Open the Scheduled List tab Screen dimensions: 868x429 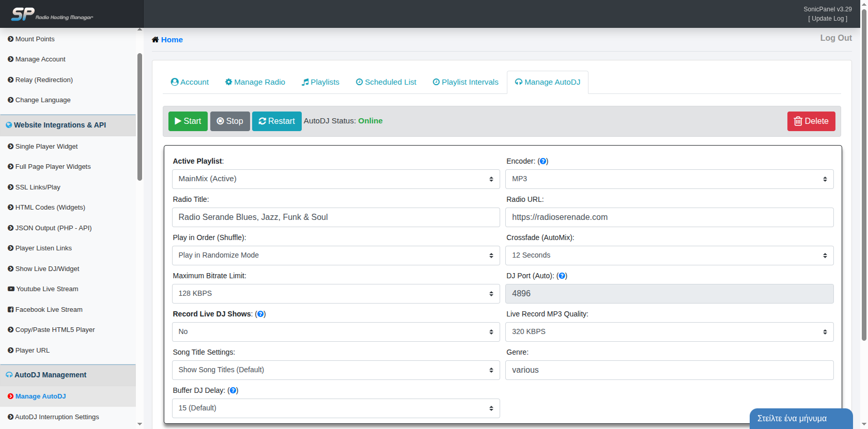pos(386,82)
